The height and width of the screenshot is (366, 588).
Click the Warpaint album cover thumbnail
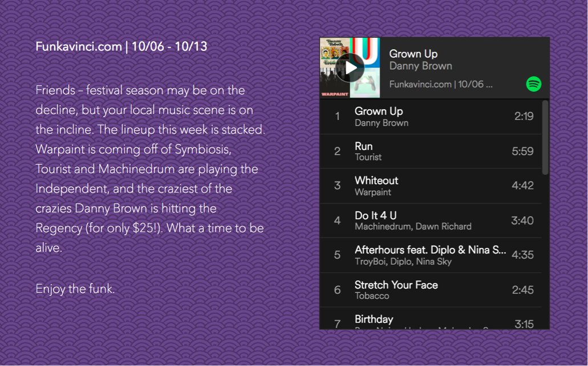pyautogui.click(x=335, y=83)
